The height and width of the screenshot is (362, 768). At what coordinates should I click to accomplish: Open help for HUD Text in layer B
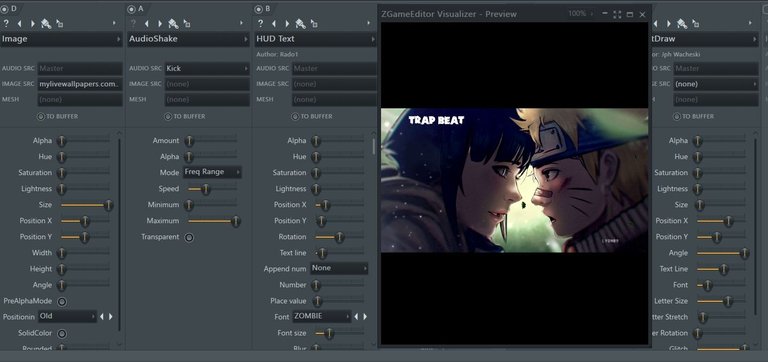click(x=261, y=23)
